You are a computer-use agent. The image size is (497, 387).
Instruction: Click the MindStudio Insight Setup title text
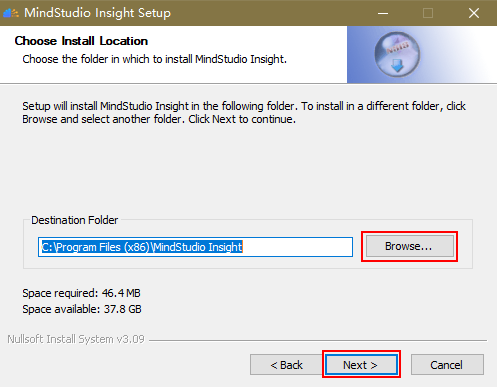97,13
